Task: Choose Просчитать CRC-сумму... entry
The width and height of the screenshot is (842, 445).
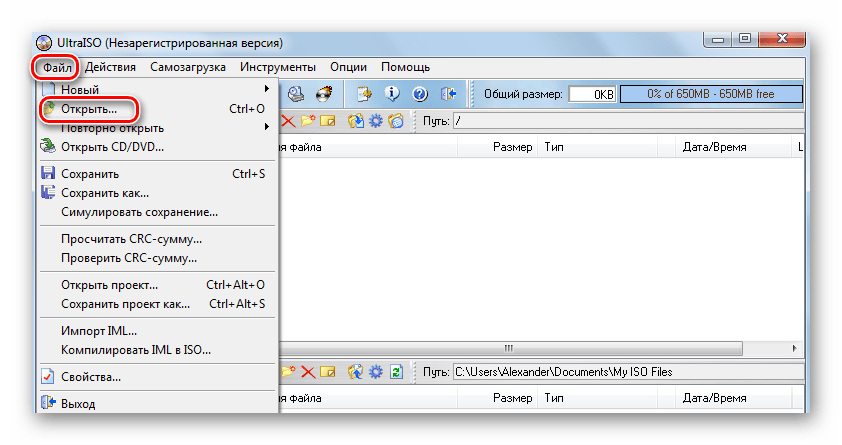Action: click(157, 239)
